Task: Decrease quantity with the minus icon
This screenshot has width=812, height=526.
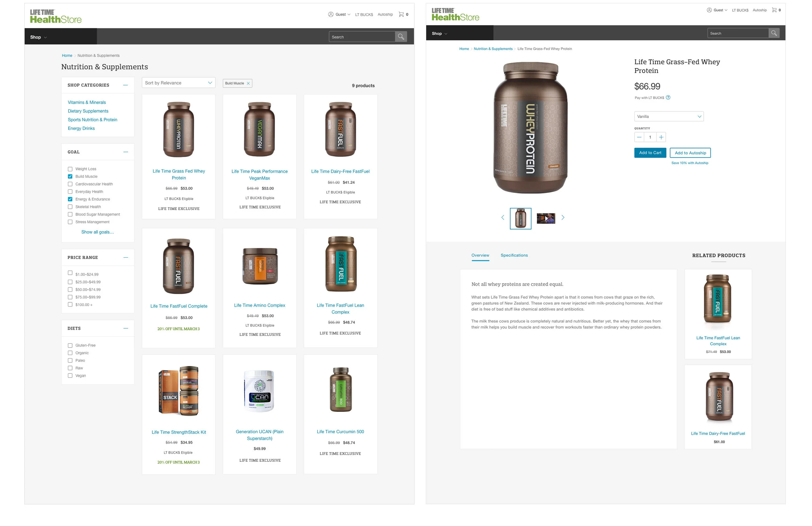Action: 639,137
